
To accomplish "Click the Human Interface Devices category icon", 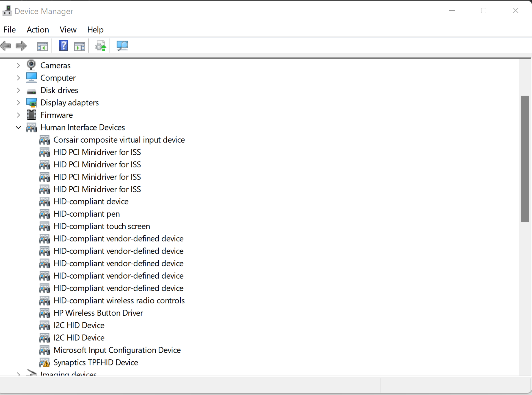I will tap(31, 127).
